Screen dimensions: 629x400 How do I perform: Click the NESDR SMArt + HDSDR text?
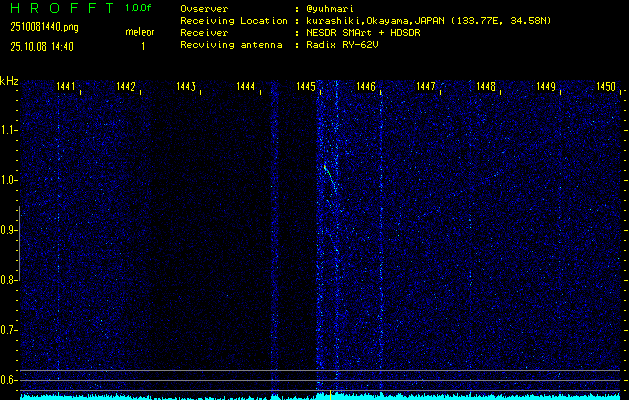363,33
